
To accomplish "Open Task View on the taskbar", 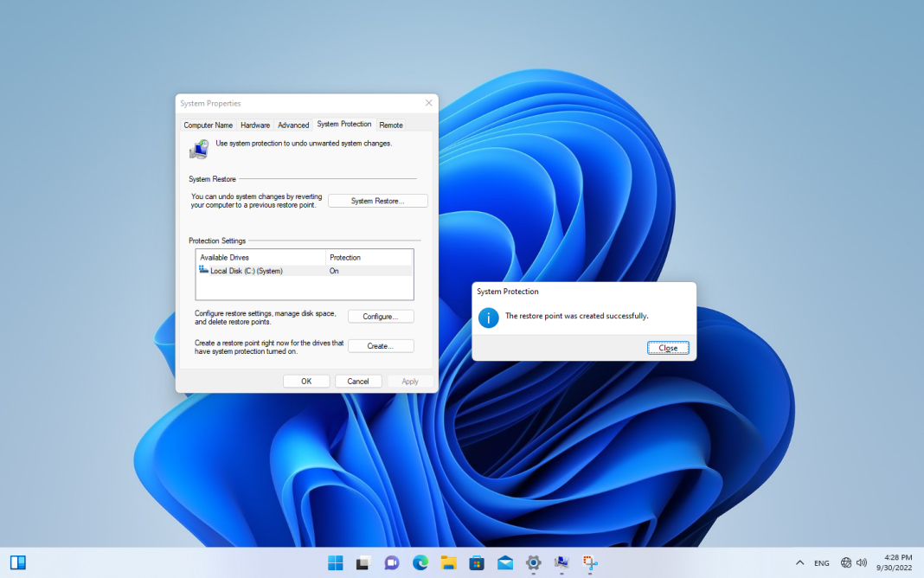I will coord(363,562).
